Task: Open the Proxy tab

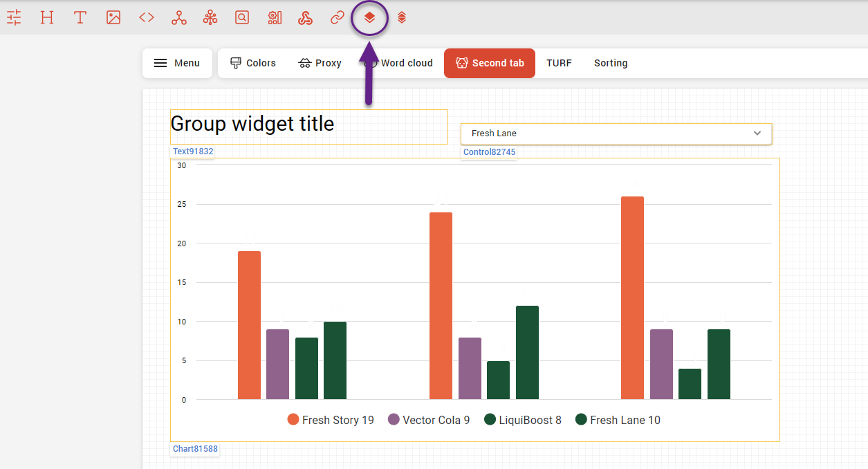Action: tap(320, 63)
